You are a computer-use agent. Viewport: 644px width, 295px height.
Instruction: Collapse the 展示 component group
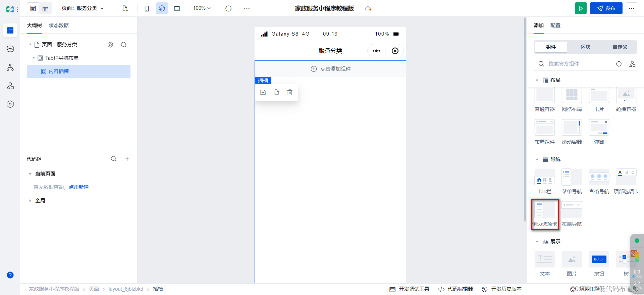pyautogui.click(x=537, y=242)
